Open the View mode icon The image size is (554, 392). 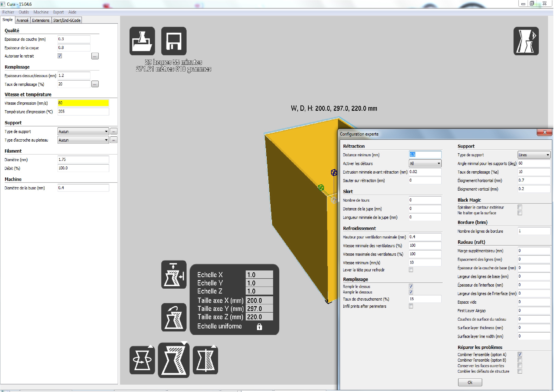pos(526,41)
